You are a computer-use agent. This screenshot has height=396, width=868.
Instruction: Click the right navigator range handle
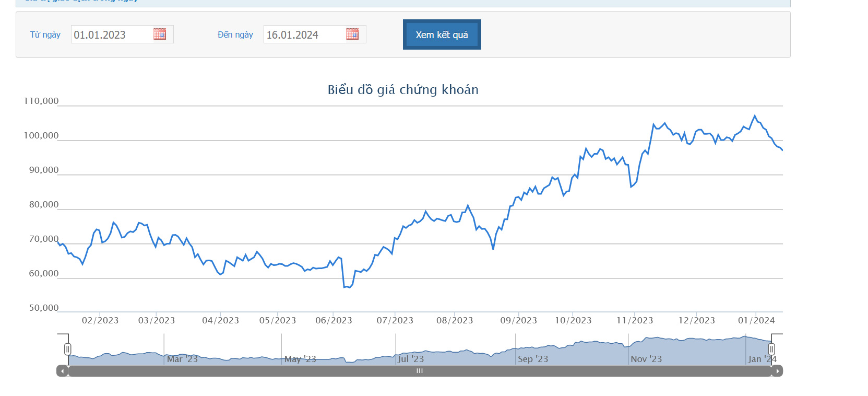coord(771,349)
